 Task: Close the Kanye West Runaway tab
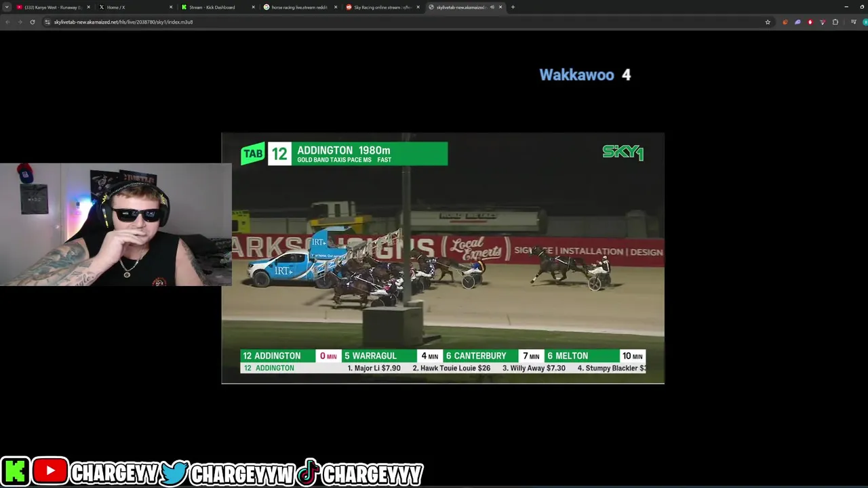pyautogui.click(x=88, y=7)
